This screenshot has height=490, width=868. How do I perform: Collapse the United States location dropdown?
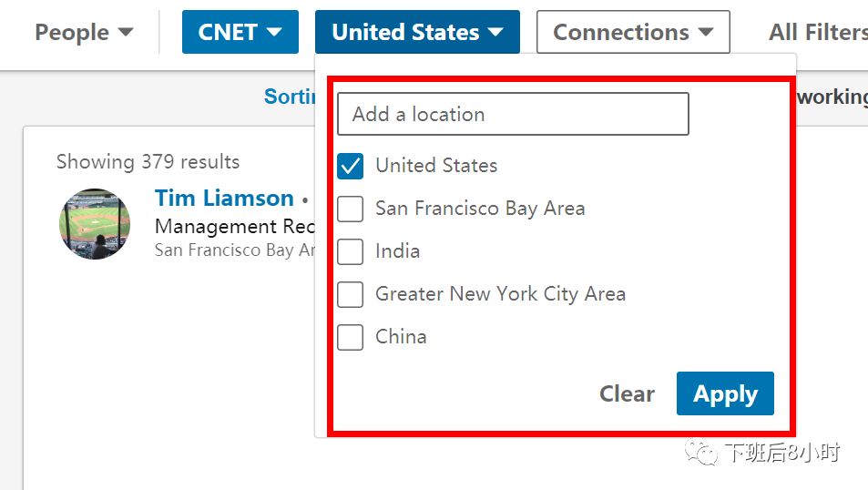coord(417,33)
